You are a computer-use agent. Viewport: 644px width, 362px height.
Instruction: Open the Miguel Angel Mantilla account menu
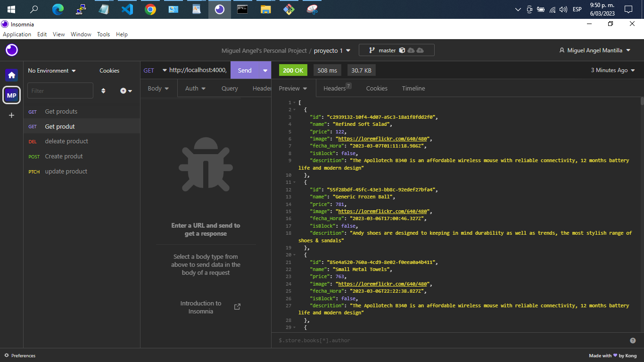tap(594, 50)
